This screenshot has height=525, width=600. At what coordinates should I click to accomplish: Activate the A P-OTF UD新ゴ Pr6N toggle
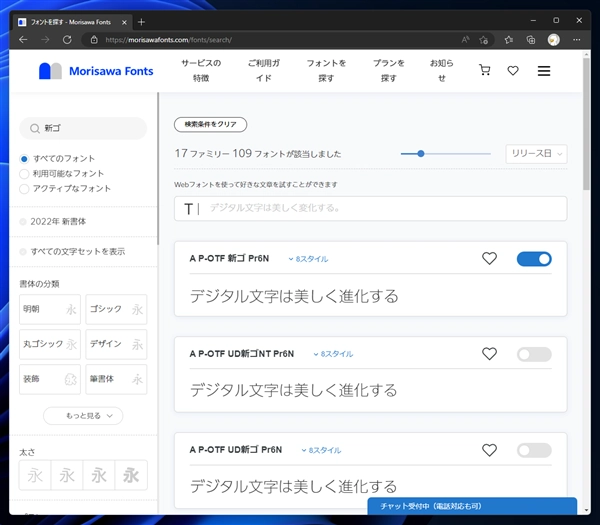click(534, 450)
